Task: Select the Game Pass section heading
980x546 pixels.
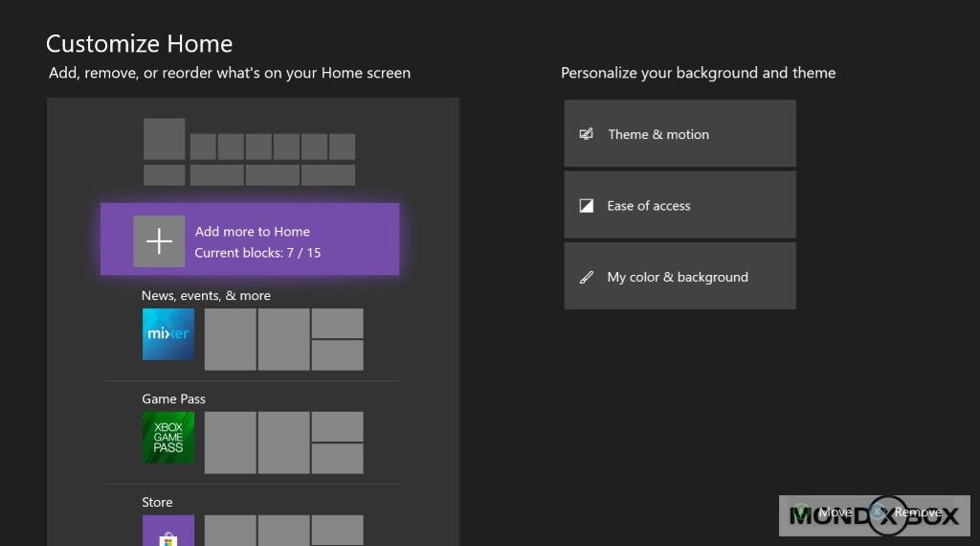Action: point(173,399)
